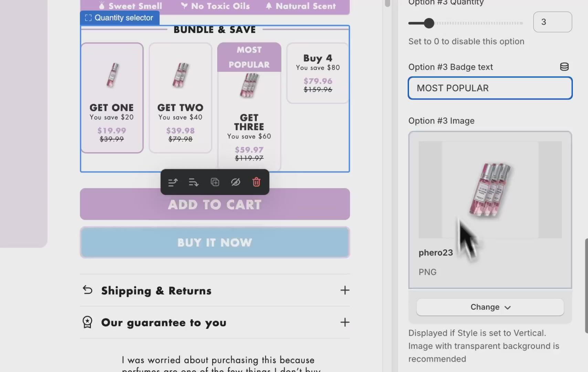Duplicate the Quantity selector block
Screen dimensions: 588x372
pos(215,182)
